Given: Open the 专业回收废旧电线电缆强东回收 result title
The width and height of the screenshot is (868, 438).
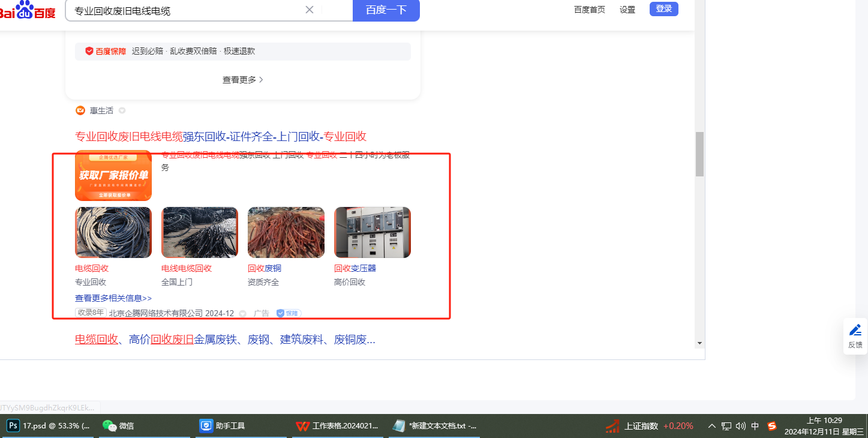Looking at the screenshot, I should (221, 136).
